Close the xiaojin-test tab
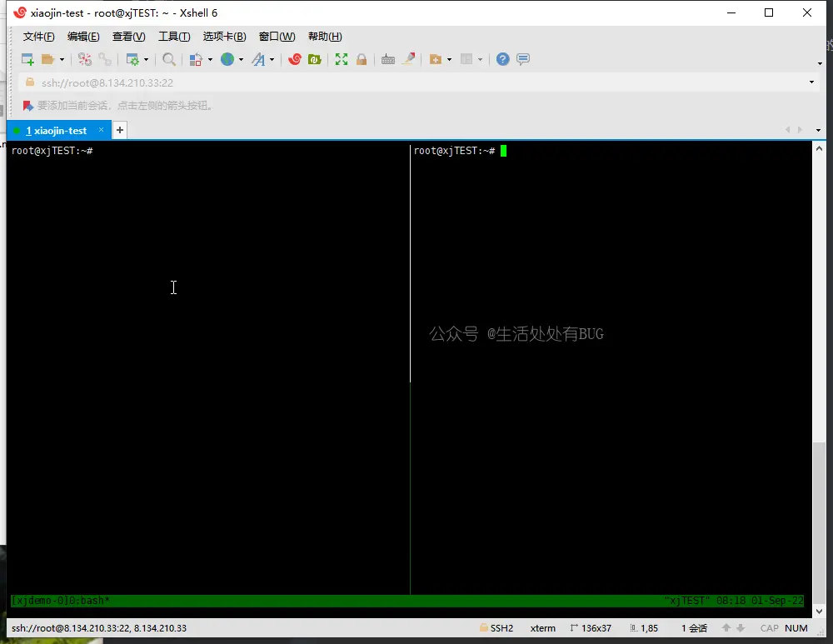This screenshot has height=644, width=833. [x=101, y=130]
